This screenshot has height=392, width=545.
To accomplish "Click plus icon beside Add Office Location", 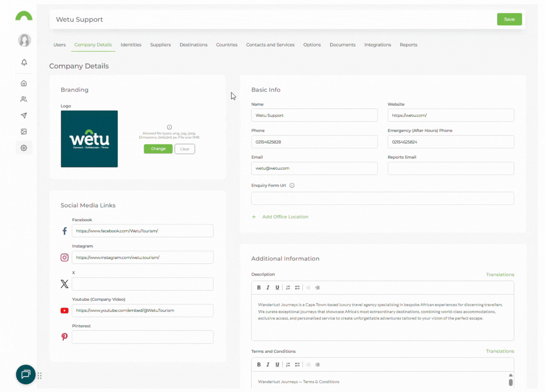I will 254,217.
